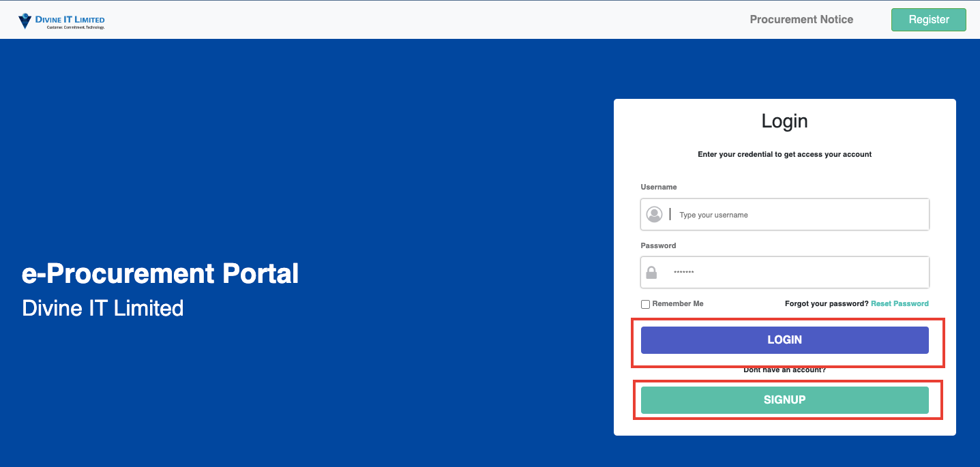The image size is (980, 467).
Task: Focus the username input field
Action: 784,215
